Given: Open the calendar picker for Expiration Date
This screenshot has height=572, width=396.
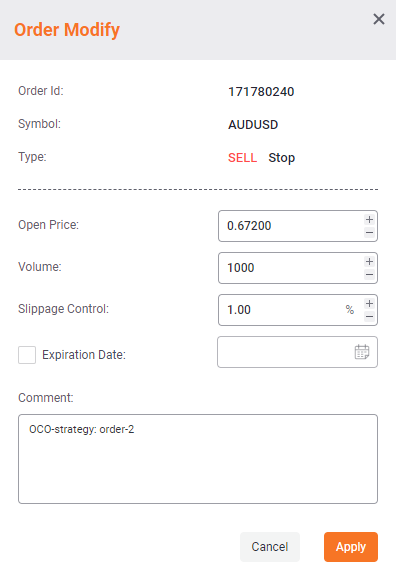Looking at the screenshot, I should coord(362,352).
